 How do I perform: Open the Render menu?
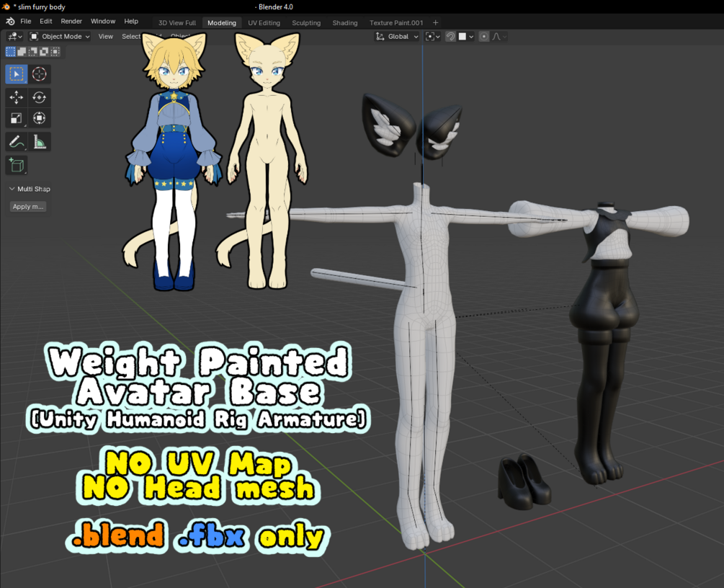click(x=71, y=21)
